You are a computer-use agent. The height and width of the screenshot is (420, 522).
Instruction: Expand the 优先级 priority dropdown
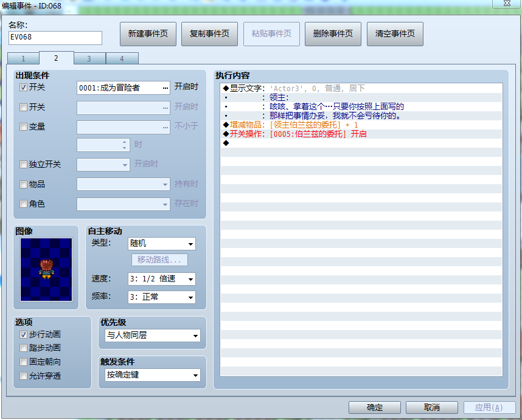click(x=153, y=336)
